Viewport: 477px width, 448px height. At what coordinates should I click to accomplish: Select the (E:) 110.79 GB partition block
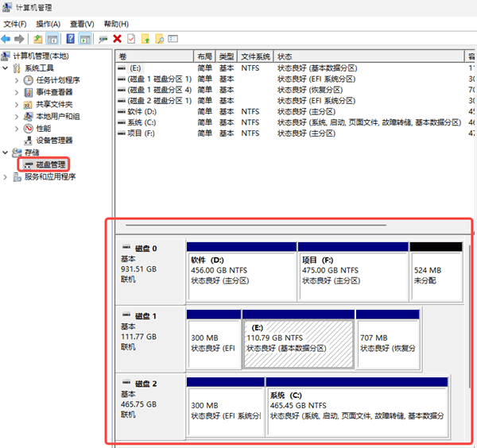298,339
